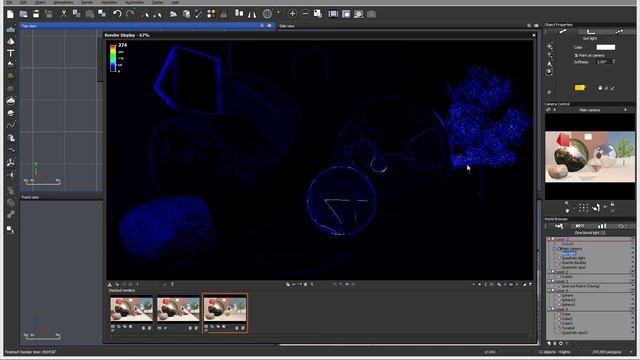Click the Softness value stepper arrows
Screen dimensions: 640x360
(x=613, y=62)
